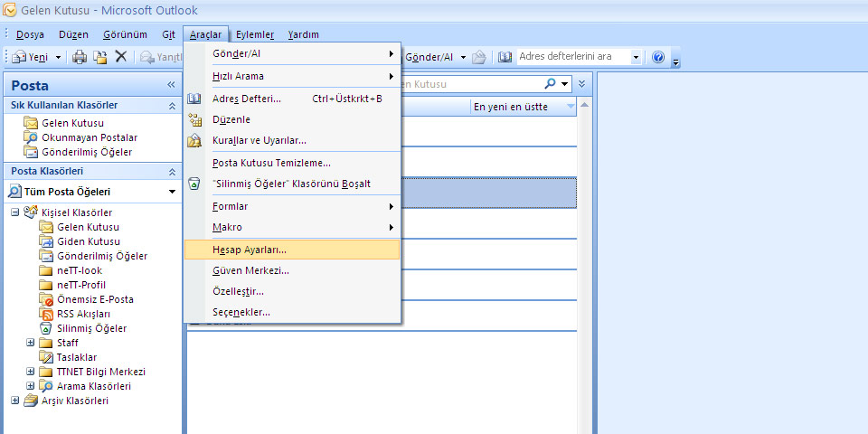Screen dimensions: 868x434
Task: Open the Görünüm menu
Action: [125, 34]
